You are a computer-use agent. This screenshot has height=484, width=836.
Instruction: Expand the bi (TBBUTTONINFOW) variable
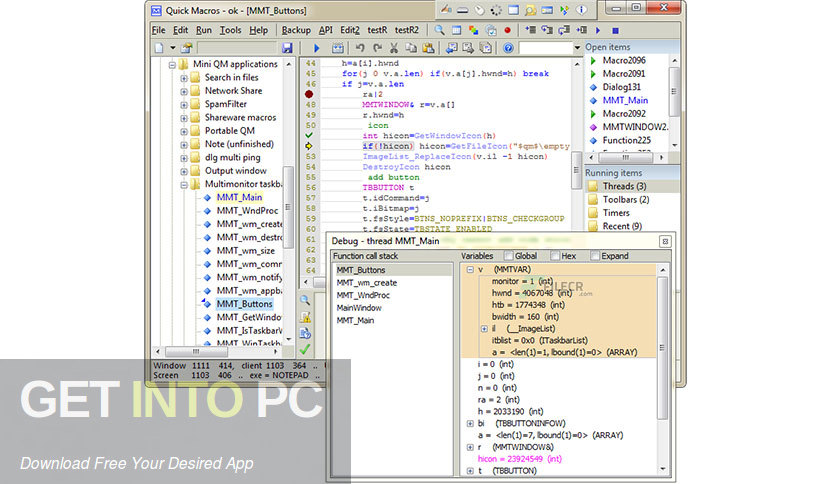click(470, 424)
